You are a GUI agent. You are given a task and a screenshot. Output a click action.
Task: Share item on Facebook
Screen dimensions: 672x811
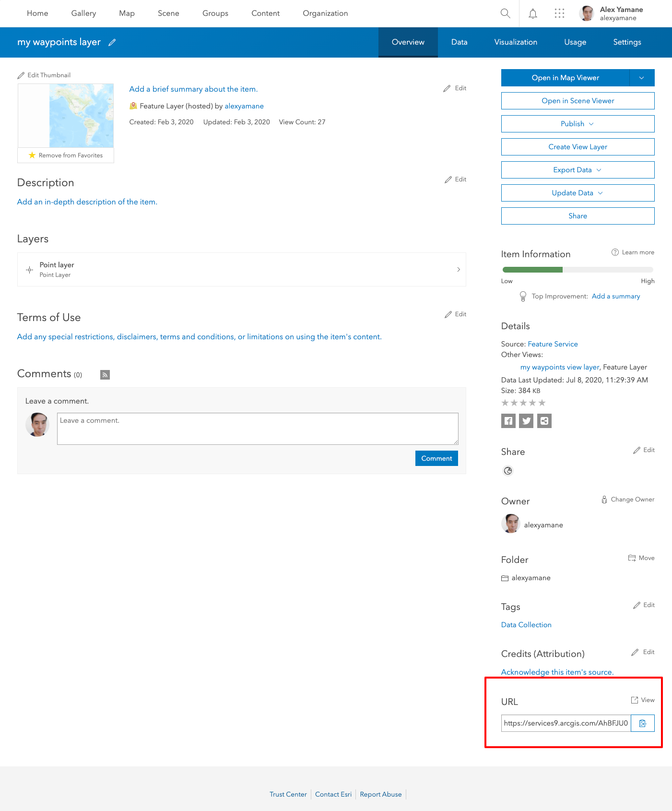click(508, 421)
